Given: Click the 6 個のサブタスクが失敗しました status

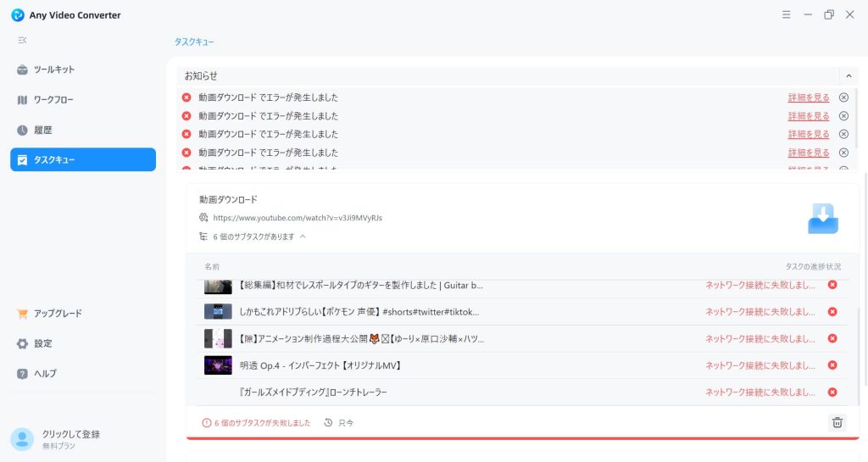Looking at the screenshot, I should point(256,423).
